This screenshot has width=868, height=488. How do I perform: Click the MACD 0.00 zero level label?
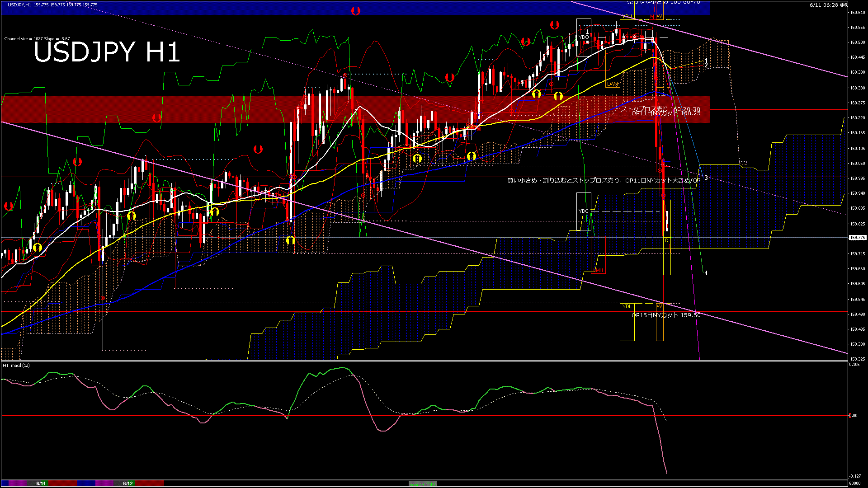click(x=854, y=416)
